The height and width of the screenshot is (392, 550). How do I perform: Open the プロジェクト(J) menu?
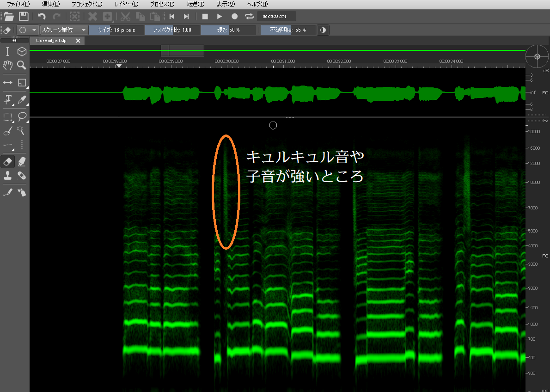[x=86, y=4]
